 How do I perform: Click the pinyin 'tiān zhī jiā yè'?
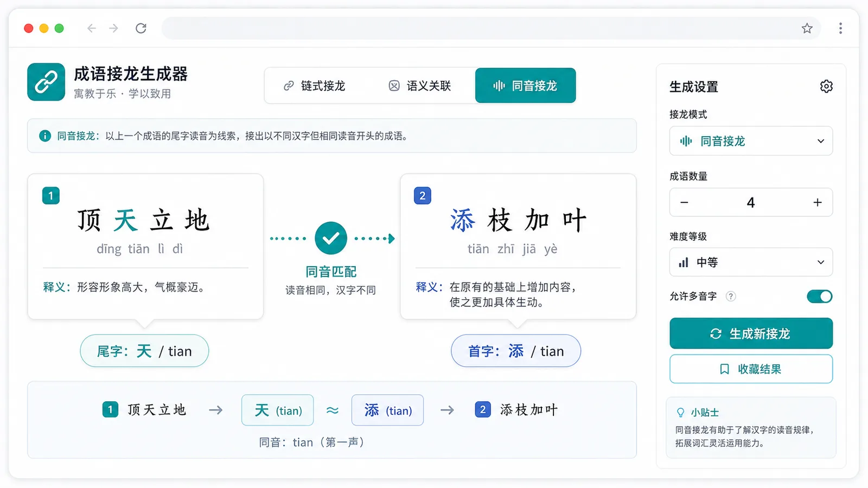tap(513, 249)
